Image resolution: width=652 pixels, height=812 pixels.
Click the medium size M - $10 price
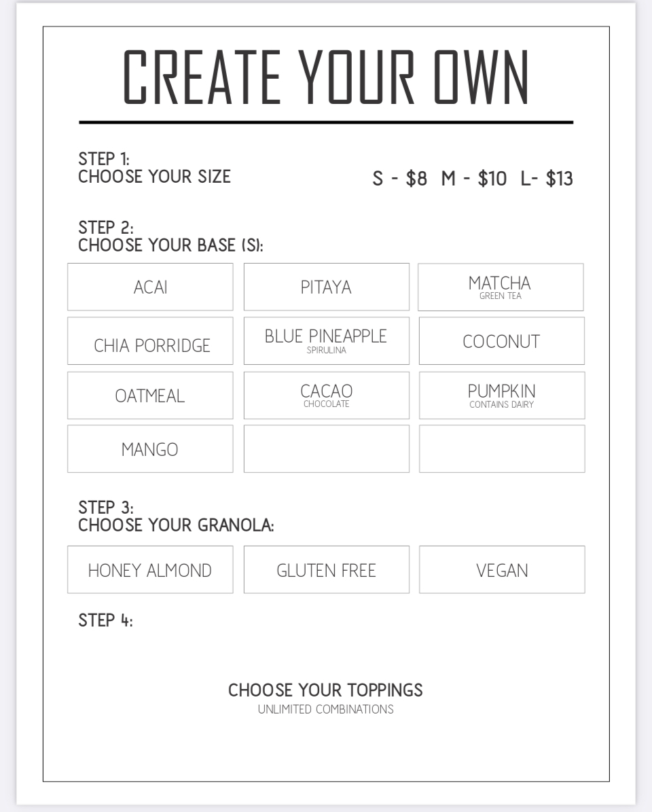473,179
